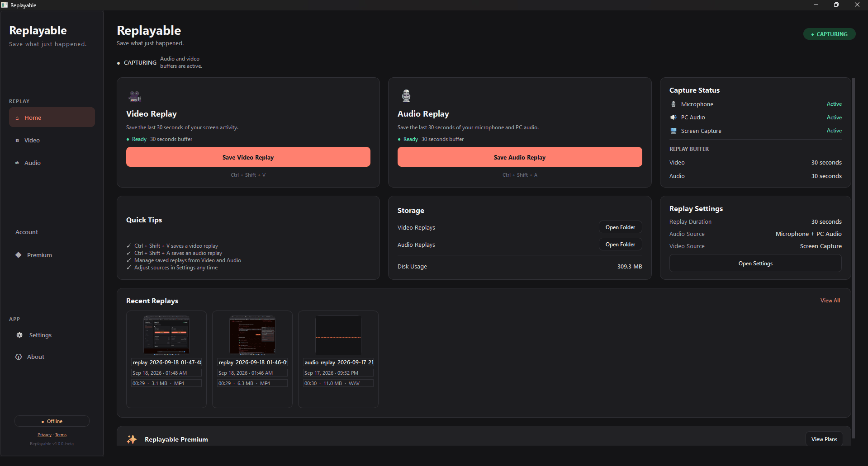Open Folder for Audio Replays
868x466 pixels.
click(x=621, y=245)
